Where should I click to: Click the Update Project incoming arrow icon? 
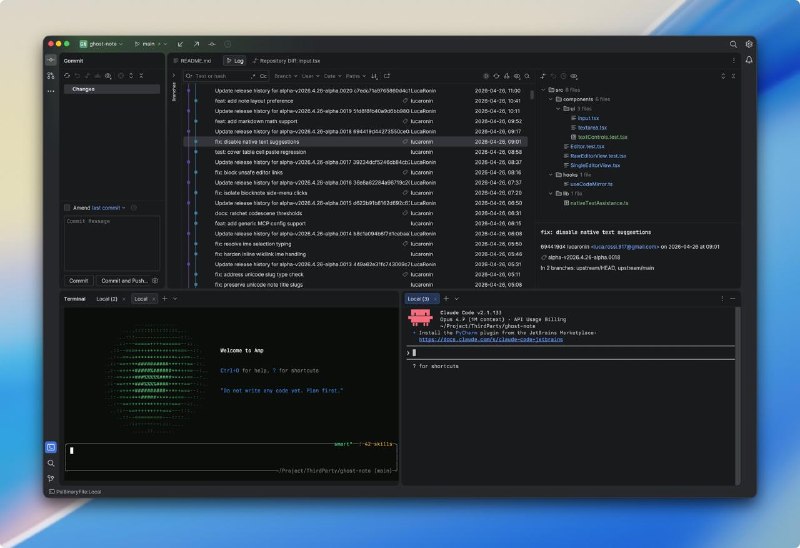point(180,44)
